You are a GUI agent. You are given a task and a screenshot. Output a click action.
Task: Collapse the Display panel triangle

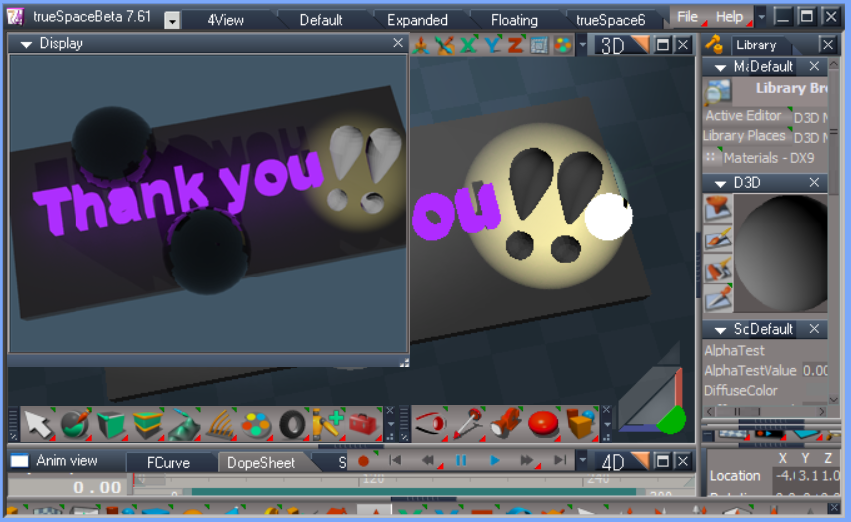[26, 44]
